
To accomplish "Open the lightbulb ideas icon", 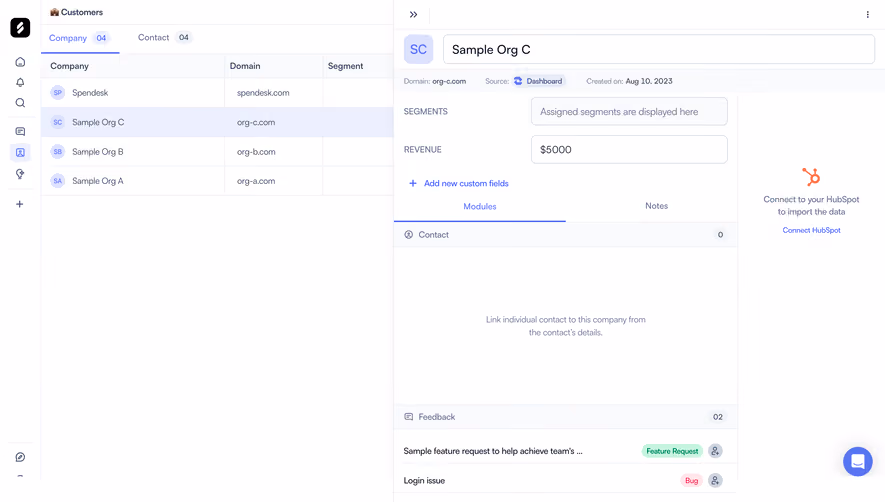I will coord(20,174).
